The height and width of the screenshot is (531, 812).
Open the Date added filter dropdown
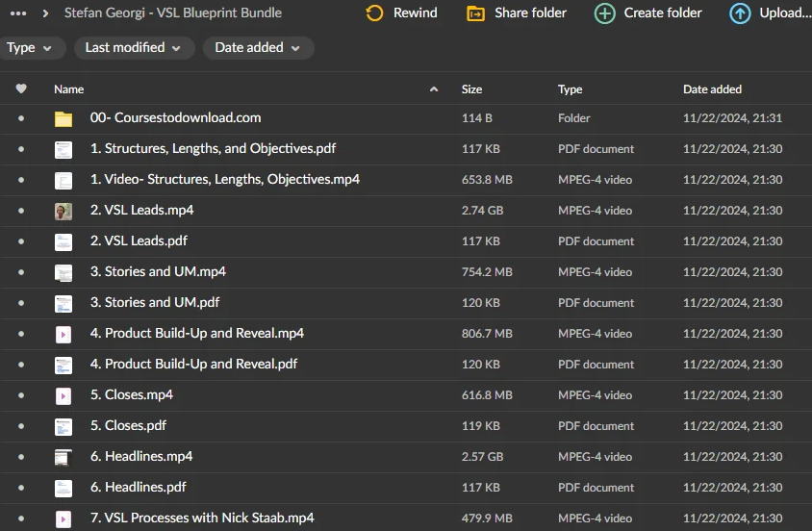[x=258, y=47]
